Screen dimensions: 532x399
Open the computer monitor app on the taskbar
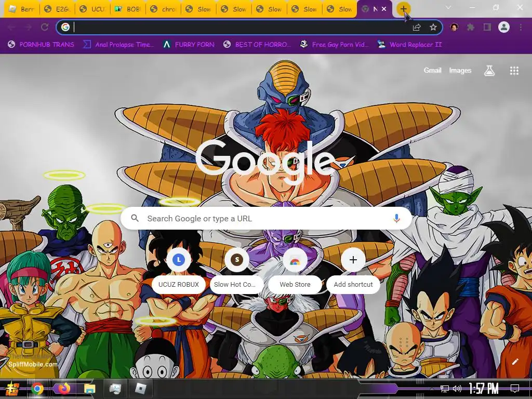[115, 389]
